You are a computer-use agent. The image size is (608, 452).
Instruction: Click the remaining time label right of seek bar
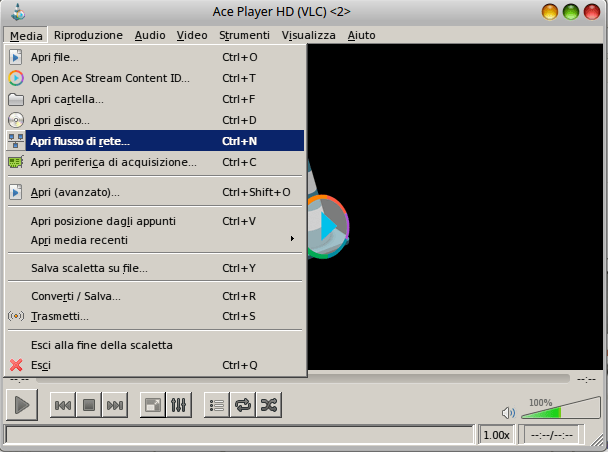586,380
